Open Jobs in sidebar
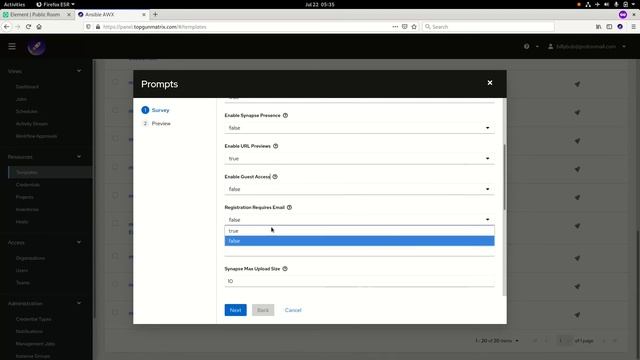 (x=21, y=99)
